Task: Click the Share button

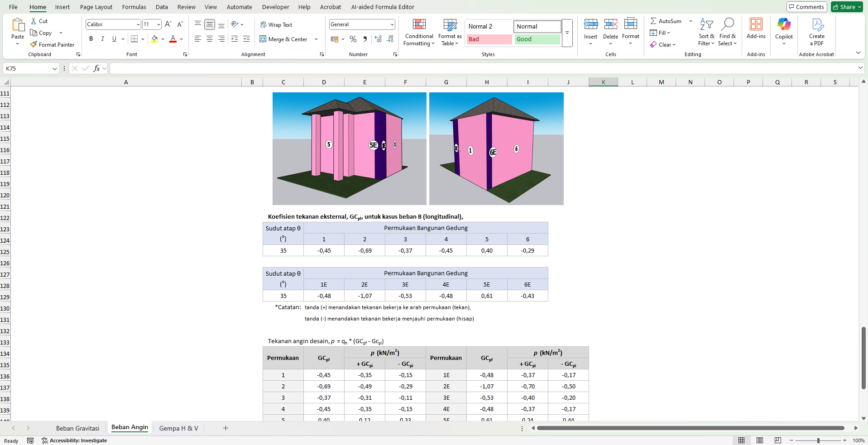Action: (x=844, y=7)
